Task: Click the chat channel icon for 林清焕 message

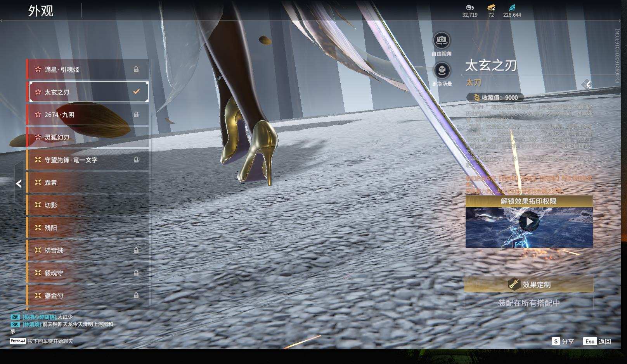Action: pyautogui.click(x=15, y=324)
